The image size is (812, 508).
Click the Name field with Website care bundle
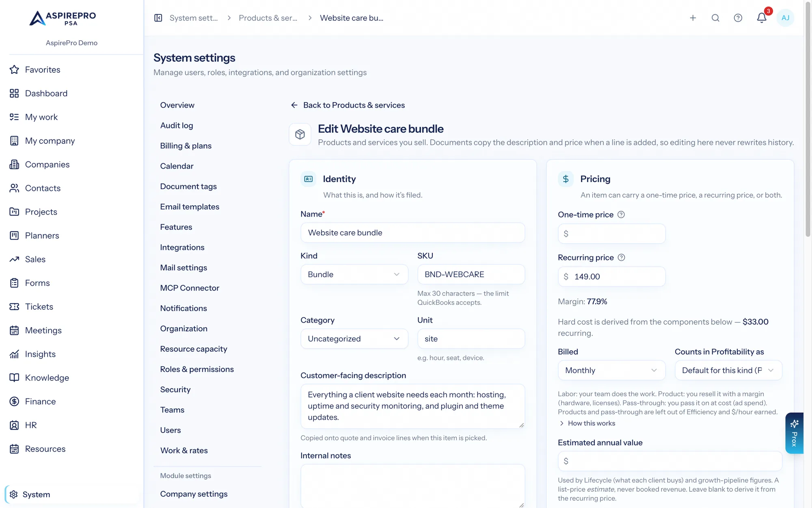click(412, 233)
